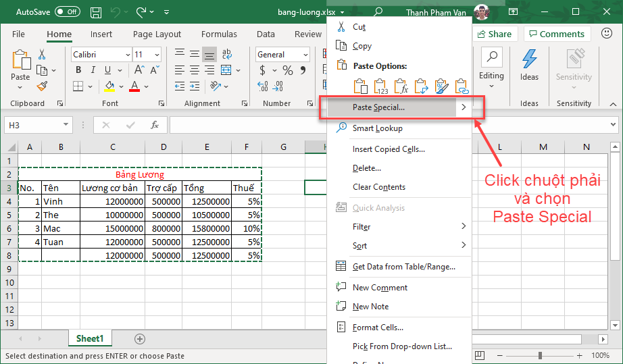This screenshot has height=364, width=623.
Task: Choose Insert Copied Cells menu item
Action: click(x=399, y=149)
